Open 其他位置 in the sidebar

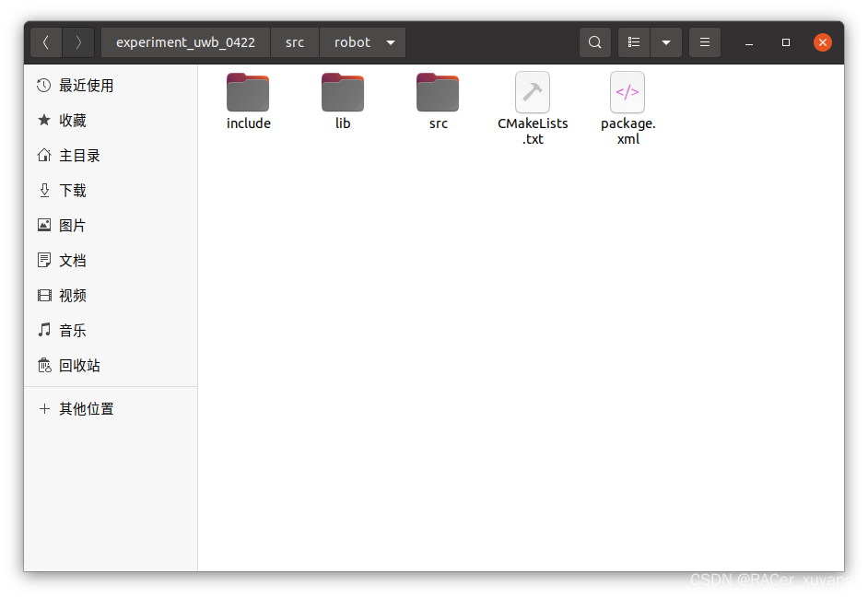point(111,408)
